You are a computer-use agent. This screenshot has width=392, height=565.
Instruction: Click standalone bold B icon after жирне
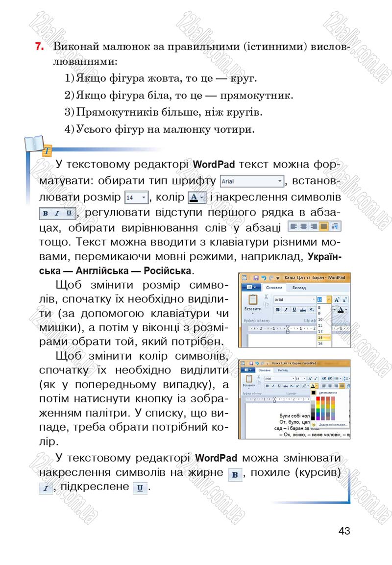pyautogui.click(x=235, y=474)
